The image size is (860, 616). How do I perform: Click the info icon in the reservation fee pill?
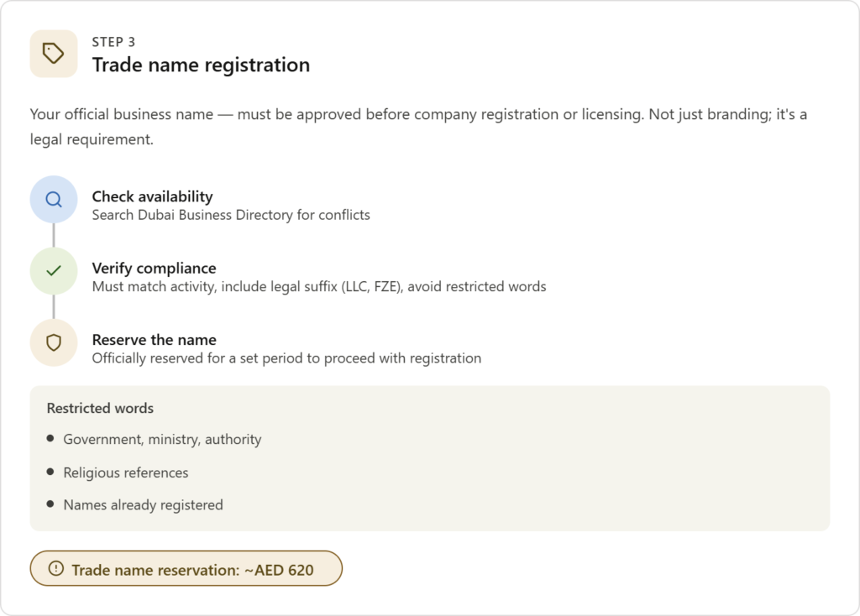pyautogui.click(x=56, y=569)
